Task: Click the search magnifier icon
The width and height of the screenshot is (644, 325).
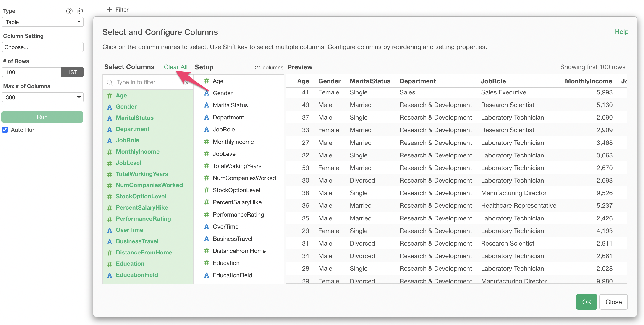Action: [110, 82]
